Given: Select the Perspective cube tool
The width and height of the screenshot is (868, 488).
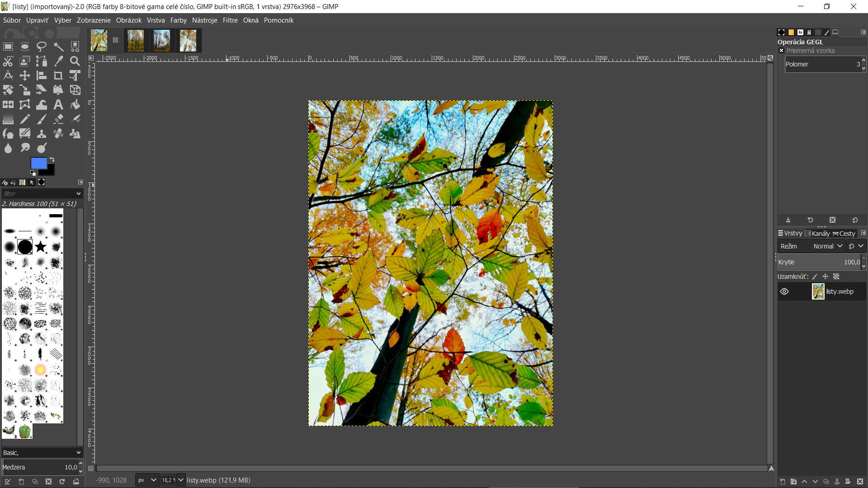Looking at the screenshot, I should pos(75,90).
